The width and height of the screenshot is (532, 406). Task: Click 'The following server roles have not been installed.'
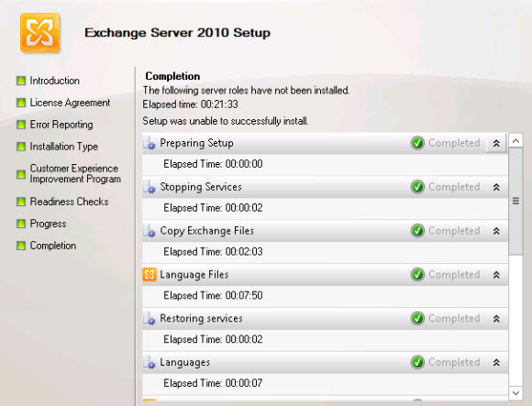pyautogui.click(x=246, y=91)
